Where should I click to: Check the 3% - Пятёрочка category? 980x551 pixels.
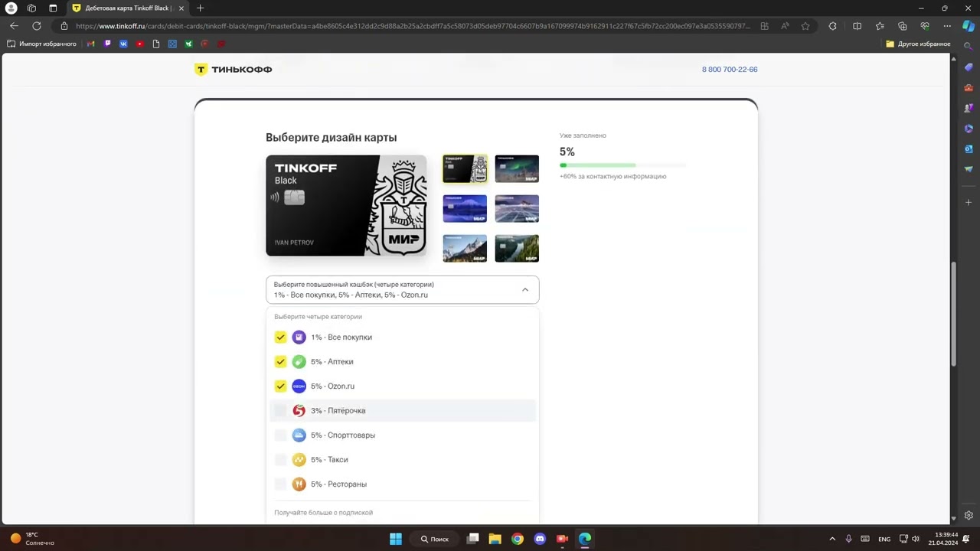coord(280,411)
